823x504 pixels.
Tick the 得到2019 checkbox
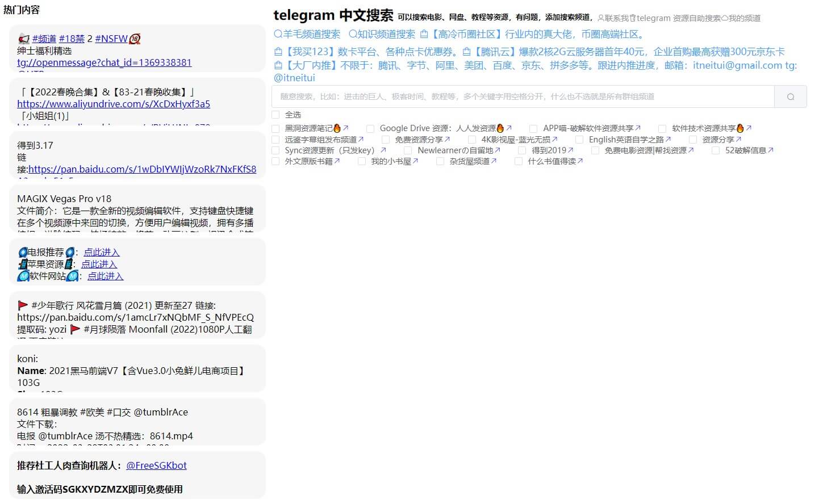click(522, 150)
